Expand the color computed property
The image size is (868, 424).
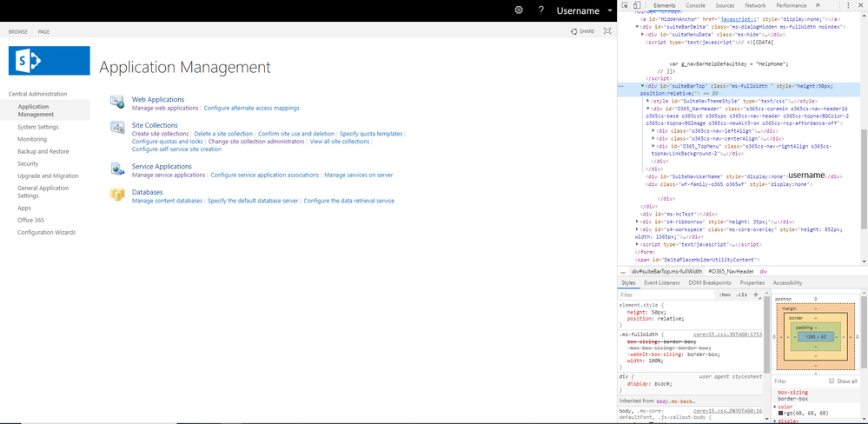click(x=775, y=407)
